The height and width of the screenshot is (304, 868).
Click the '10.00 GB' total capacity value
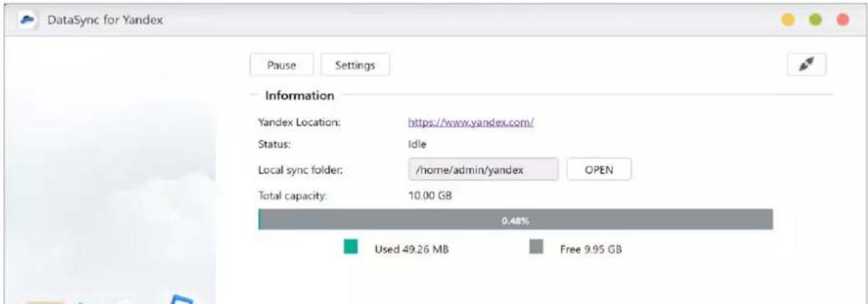(x=430, y=195)
